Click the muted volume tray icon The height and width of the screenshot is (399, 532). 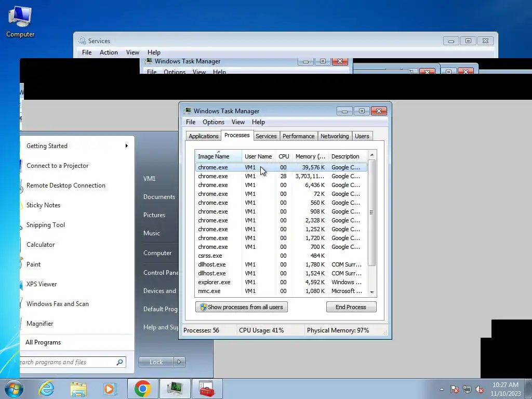(480, 389)
